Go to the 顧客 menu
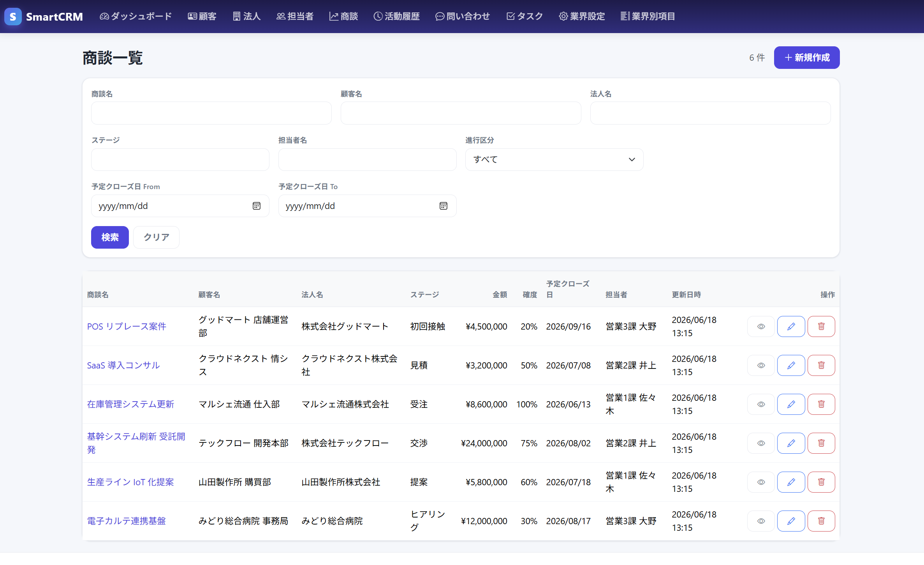924x565 pixels. pos(202,16)
